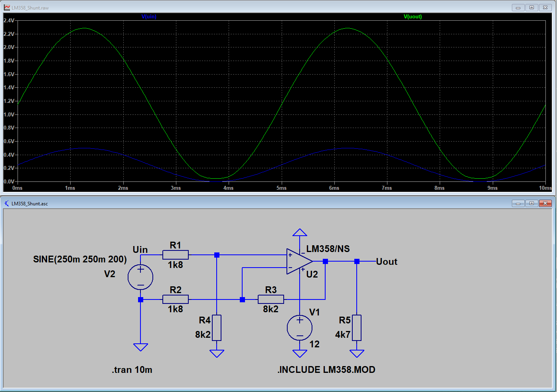Click the V(uout) trace label
The image size is (557, 392).
tap(413, 17)
